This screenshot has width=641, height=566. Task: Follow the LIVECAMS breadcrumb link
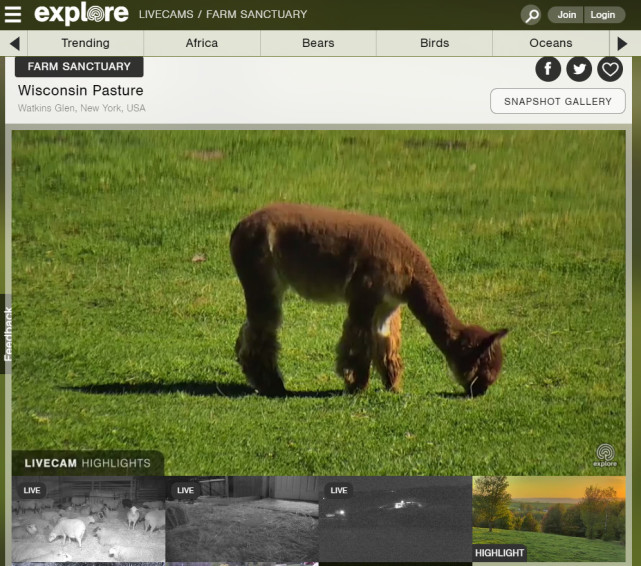(166, 14)
